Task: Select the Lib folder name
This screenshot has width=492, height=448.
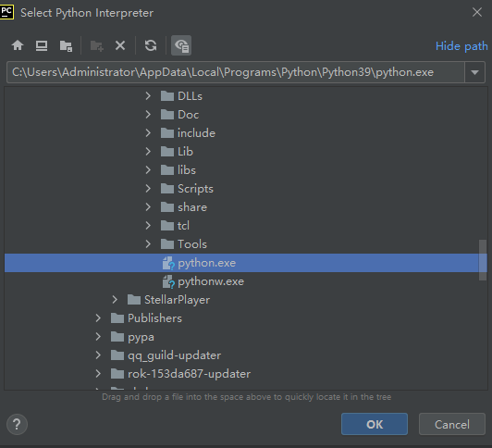Action: click(x=185, y=152)
